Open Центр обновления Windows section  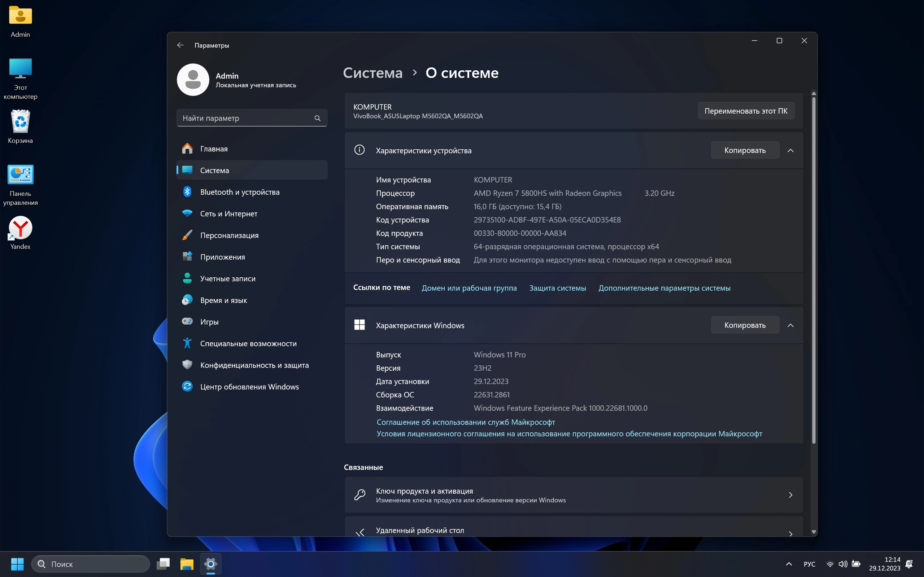click(249, 387)
